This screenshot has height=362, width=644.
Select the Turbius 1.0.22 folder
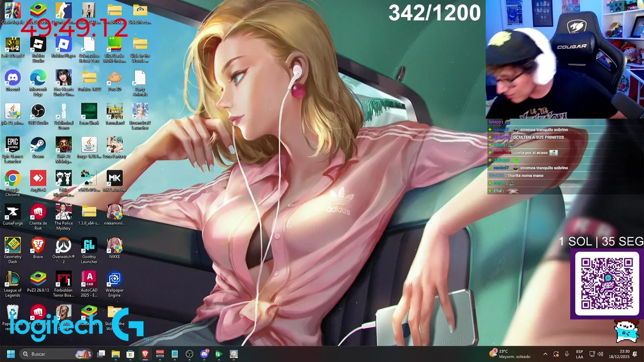click(x=89, y=81)
